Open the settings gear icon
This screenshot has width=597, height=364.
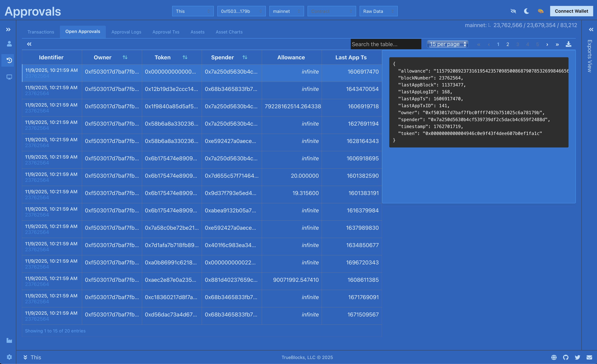pos(9,357)
